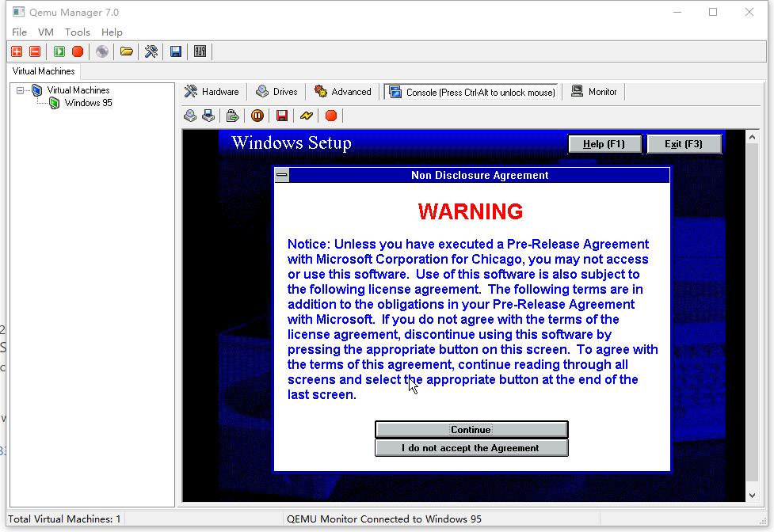Viewport: 774px width, 532px height.
Task: Select Windows 95 in the tree
Action: coord(89,103)
